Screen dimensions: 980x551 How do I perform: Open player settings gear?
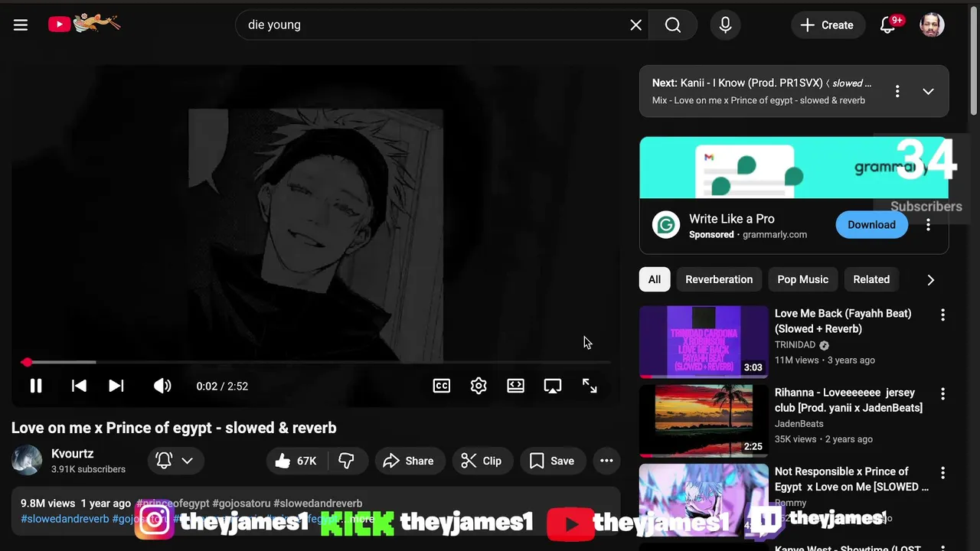click(x=479, y=386)
